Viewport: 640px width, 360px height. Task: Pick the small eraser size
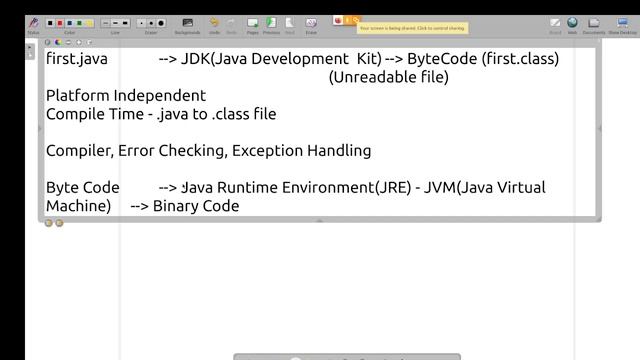(141, 23)
